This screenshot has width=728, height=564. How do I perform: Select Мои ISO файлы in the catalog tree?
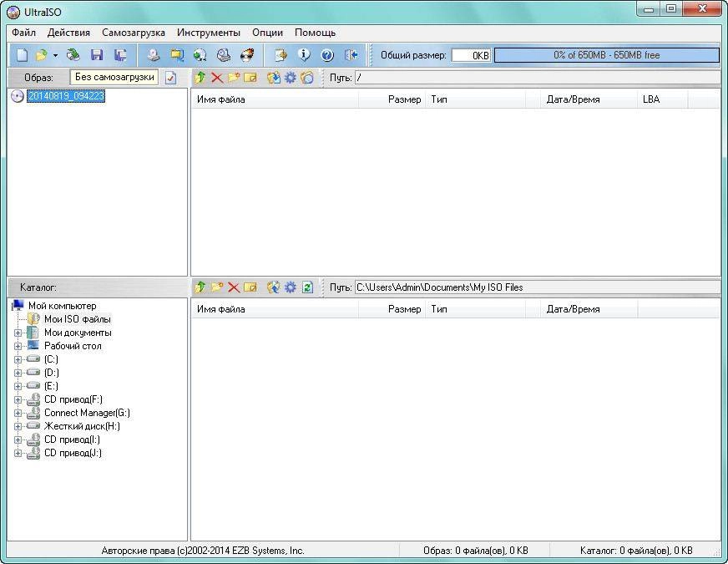coord(77,319)
